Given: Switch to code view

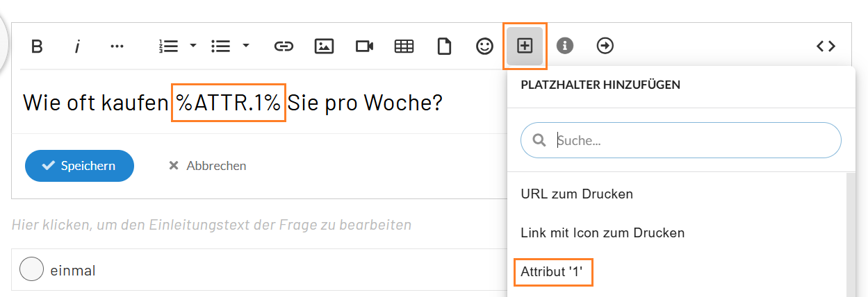Looking at the screenshot, I should click(826, 46).
